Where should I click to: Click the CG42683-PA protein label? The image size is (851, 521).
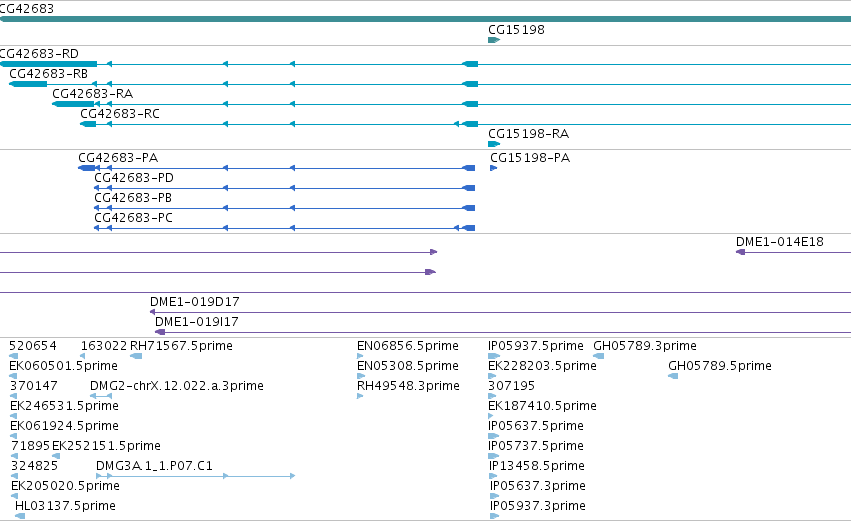tap(118, 158)
